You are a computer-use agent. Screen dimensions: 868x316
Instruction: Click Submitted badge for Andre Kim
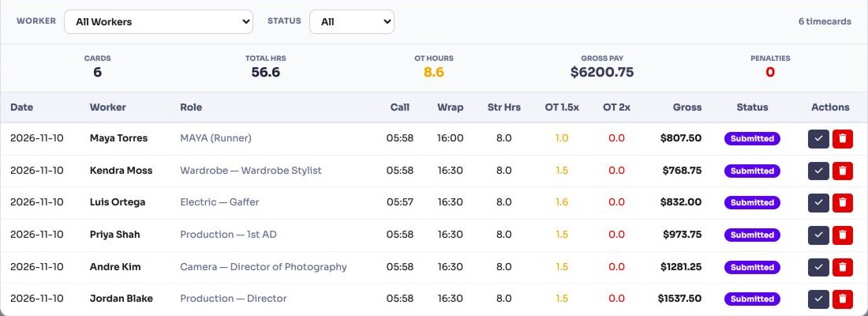click(x=752, y=267)
